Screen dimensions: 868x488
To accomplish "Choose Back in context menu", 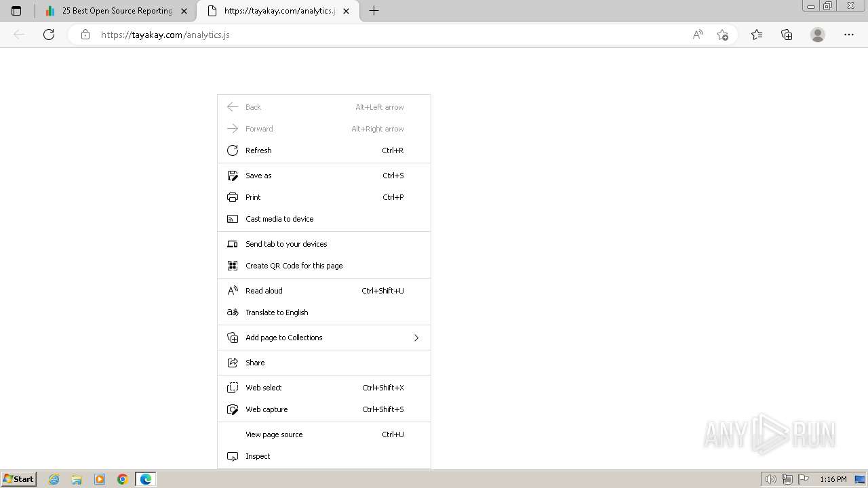I will pyautogui.click(x=324, y=107).
